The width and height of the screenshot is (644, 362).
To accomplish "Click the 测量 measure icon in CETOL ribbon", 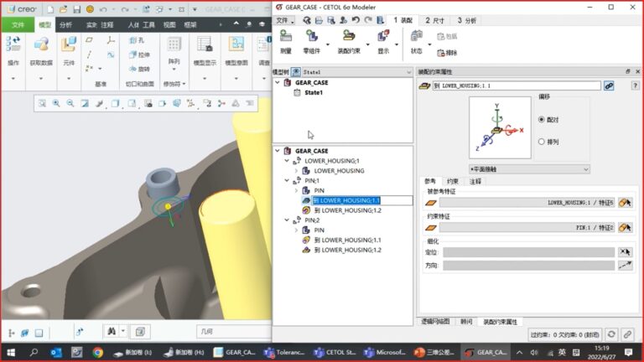I will (285, 37).
